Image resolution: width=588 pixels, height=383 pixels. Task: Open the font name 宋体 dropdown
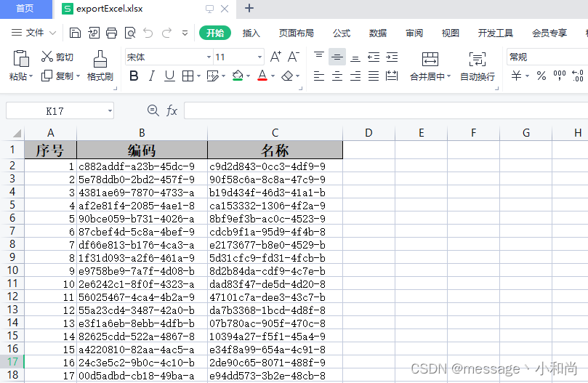[x=209, y=57]
